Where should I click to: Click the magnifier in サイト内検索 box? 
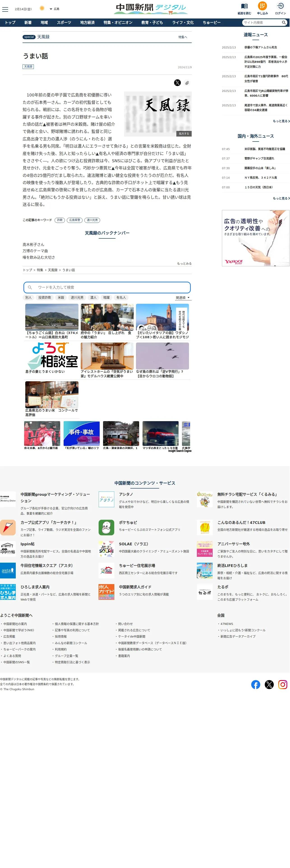284,23
